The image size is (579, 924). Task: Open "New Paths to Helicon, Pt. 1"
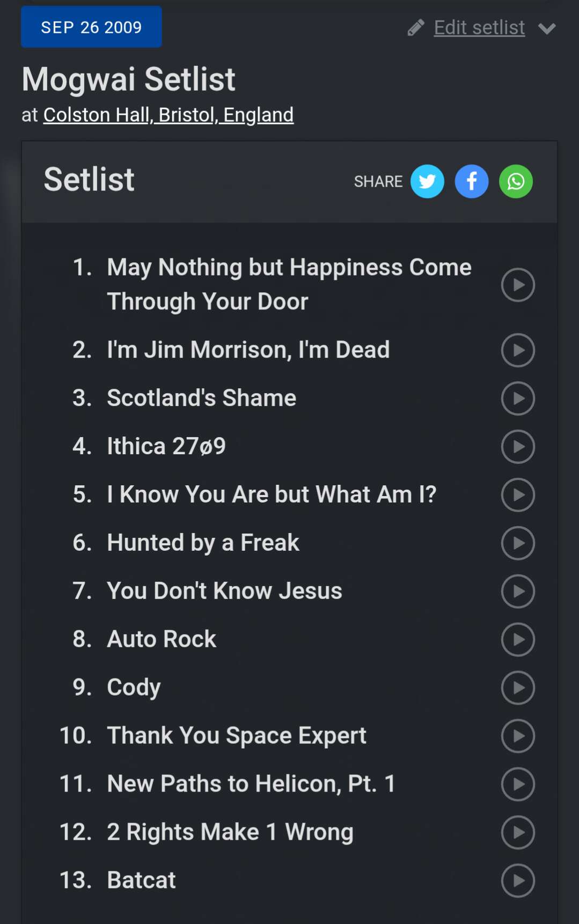click(x=251, y=784)
